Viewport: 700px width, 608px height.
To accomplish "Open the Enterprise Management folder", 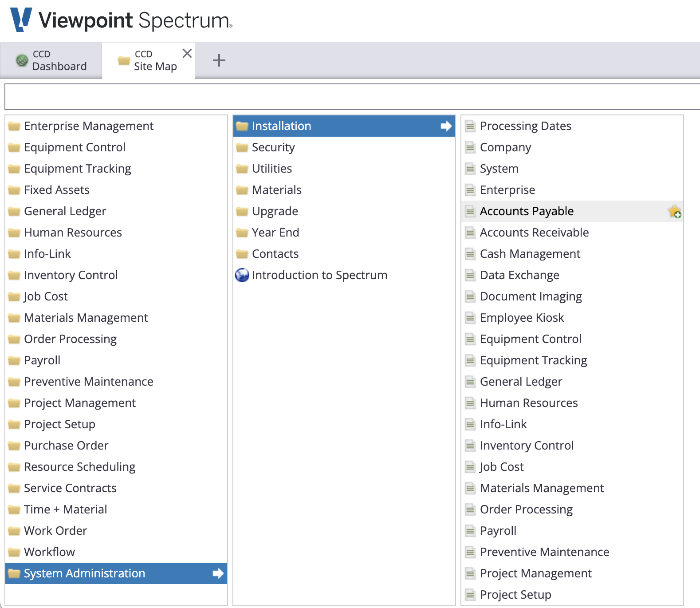I will (116, 126).
